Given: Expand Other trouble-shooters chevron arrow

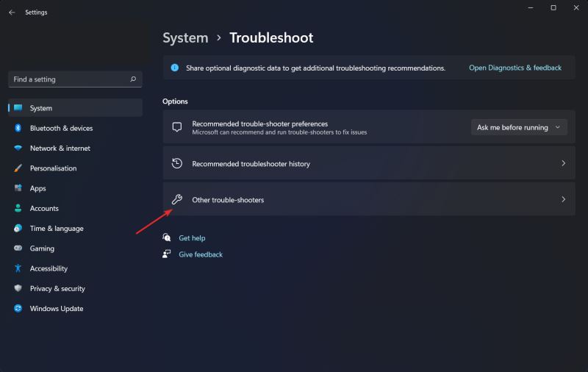Looking at the screenshot, I should tap(563, 199).
